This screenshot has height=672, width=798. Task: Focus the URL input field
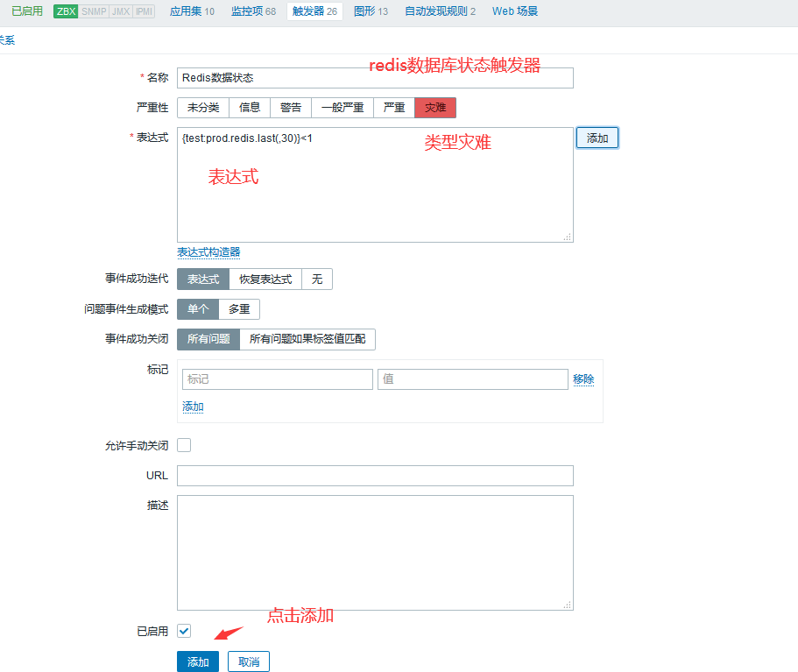click(375, 475)
